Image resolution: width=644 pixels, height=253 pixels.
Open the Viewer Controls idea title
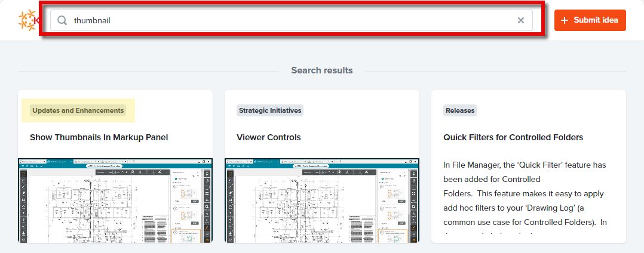coord(268,137)
